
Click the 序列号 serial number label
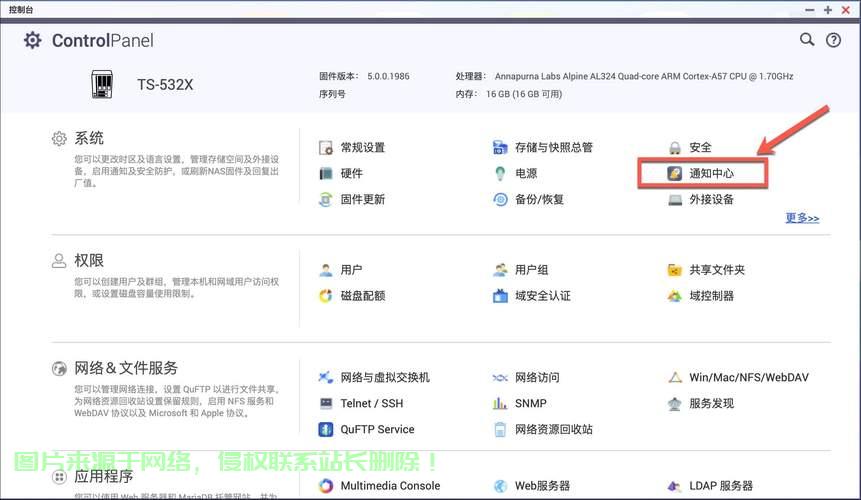click(x=332, y=94)
